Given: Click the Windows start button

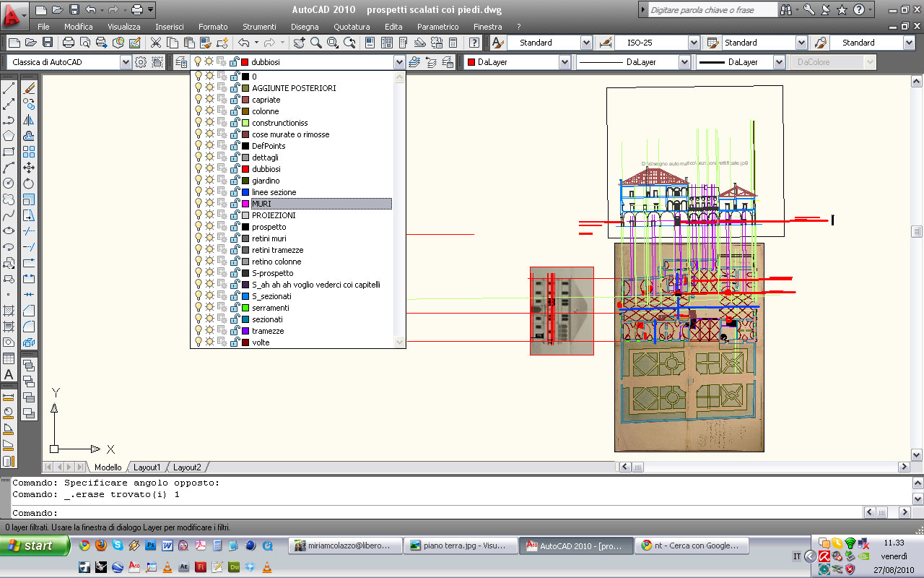Looking at the screenshot, I should [x=35, y=545].
